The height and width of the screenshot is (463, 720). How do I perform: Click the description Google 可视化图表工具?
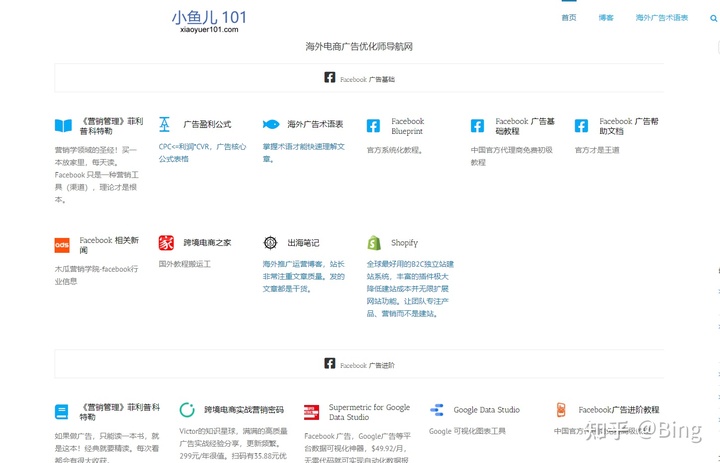467,431
